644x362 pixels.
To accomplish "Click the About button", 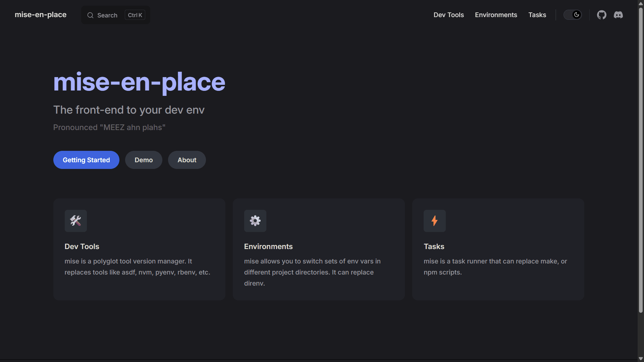I will tap(187, 160).
